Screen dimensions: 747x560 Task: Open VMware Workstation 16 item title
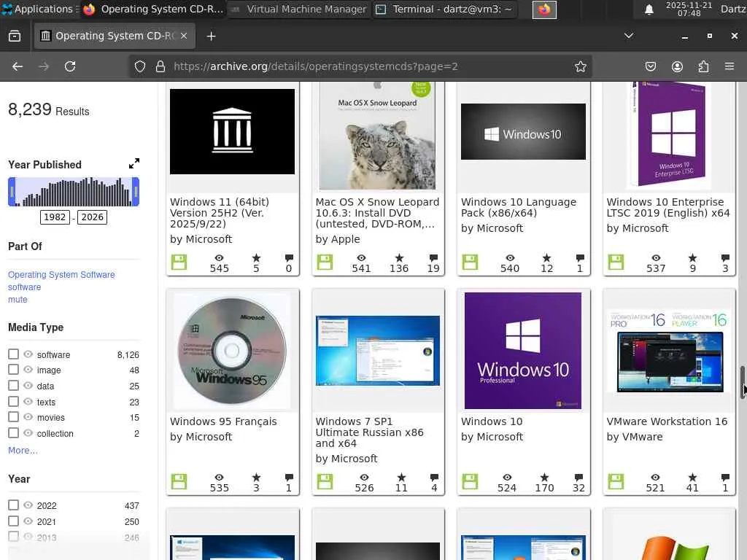pyautogui.click(x=667, y=421)
